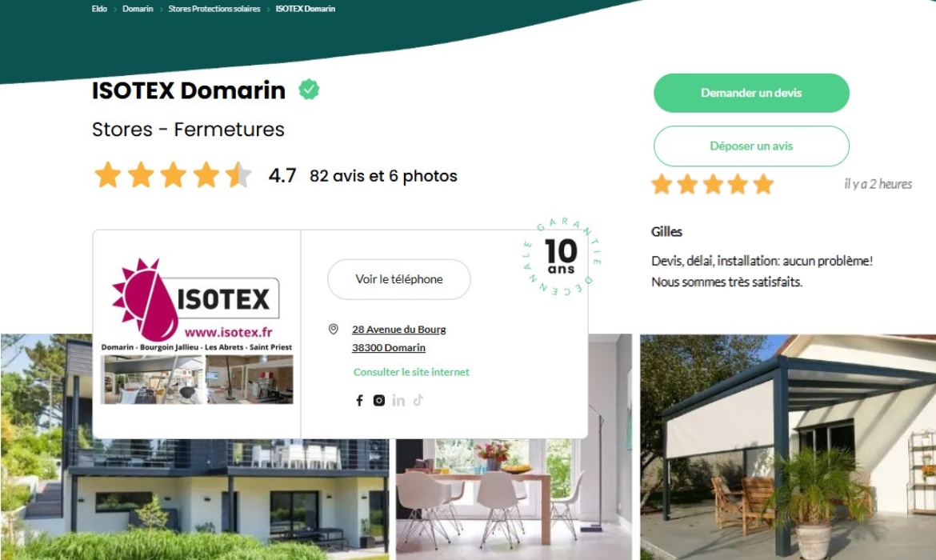The height and width of the screenshot is (560, 936).
Task: Open the pergola terrace photo
Action: [788, 446]
